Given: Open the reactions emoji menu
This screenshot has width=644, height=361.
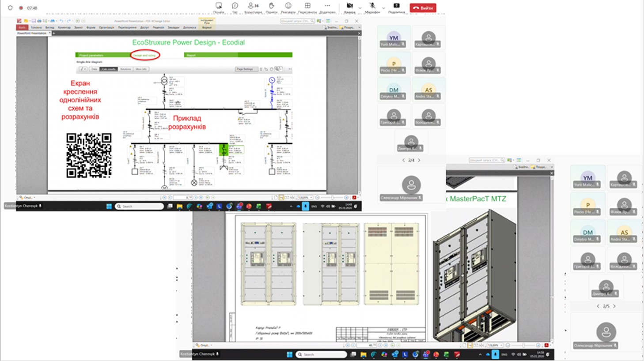Looking at the screenshot, I should click(288, 6).
